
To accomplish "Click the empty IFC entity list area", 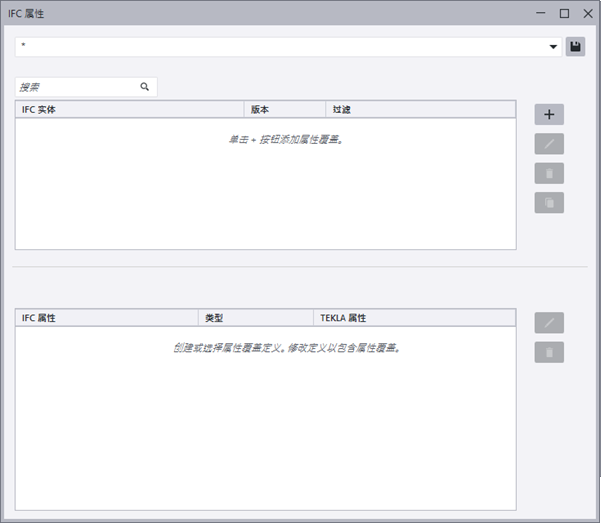I will [266, 184].
